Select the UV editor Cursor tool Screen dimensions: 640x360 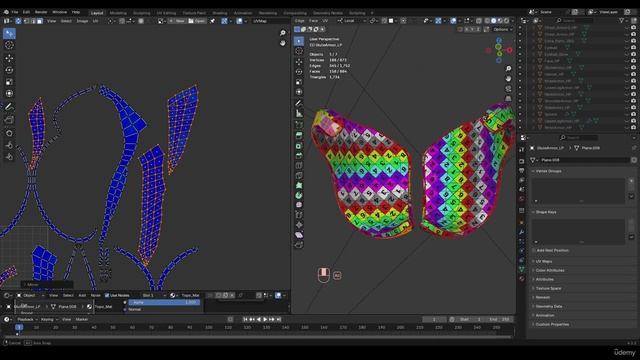(9, 45)
